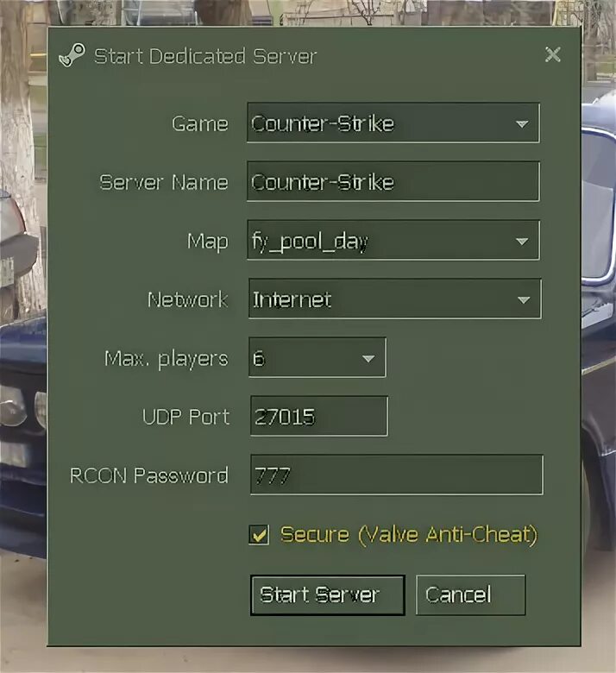Click the UDP Port label

click(x=185, y=417)
